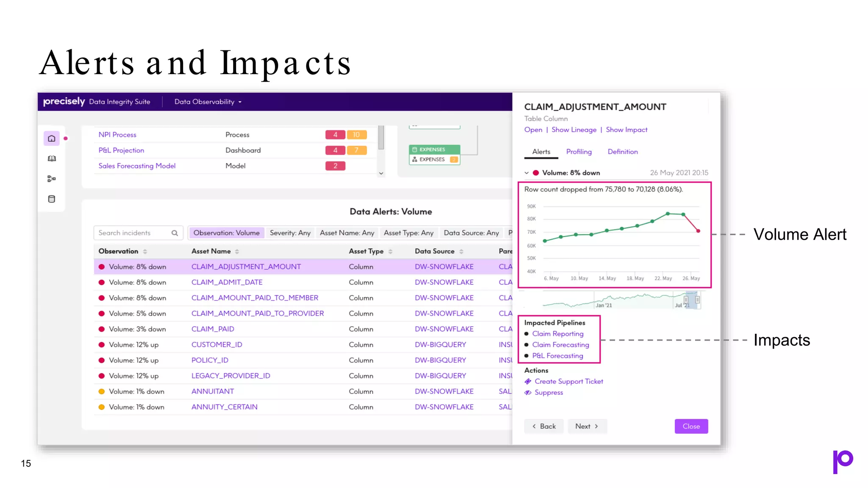Click the Suppress eye icon
Screen dimensions: 868x488
pyautogui.click(x=528, y=393)
